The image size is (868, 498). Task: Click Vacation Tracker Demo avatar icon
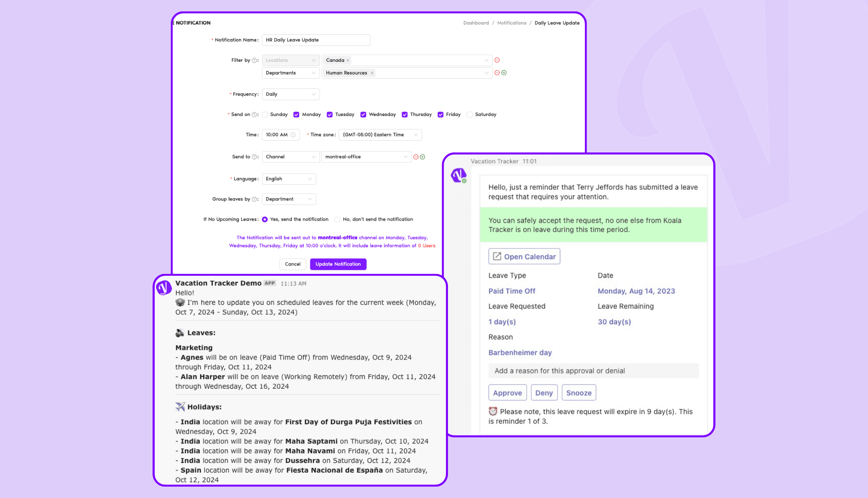tap(164, 288)
